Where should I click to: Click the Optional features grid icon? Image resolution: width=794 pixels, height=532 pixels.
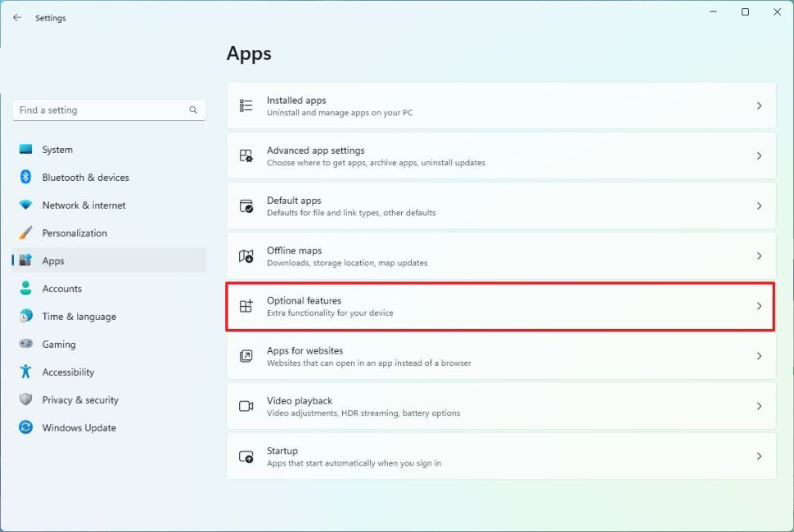coord(246,306)
